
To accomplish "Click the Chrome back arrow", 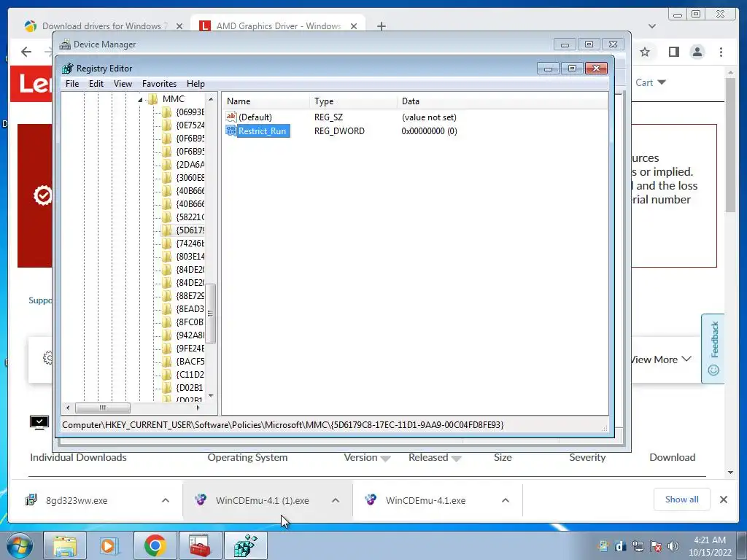I will pos(26,52).
